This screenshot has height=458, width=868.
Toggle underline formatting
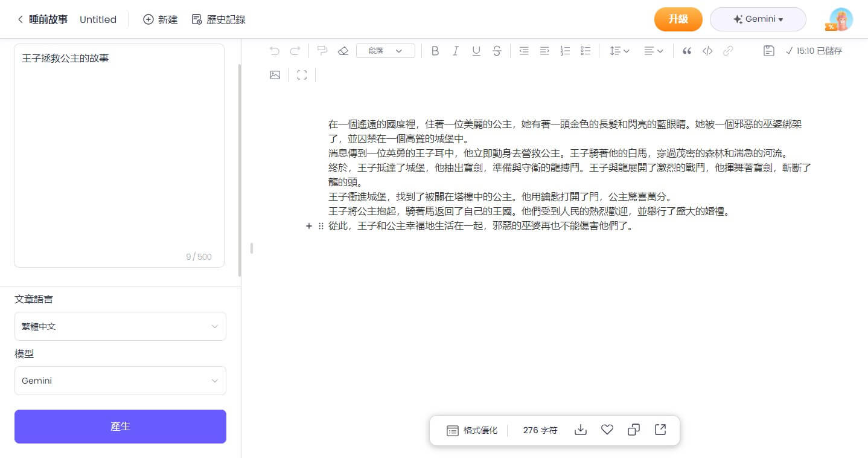pos(476,51)
